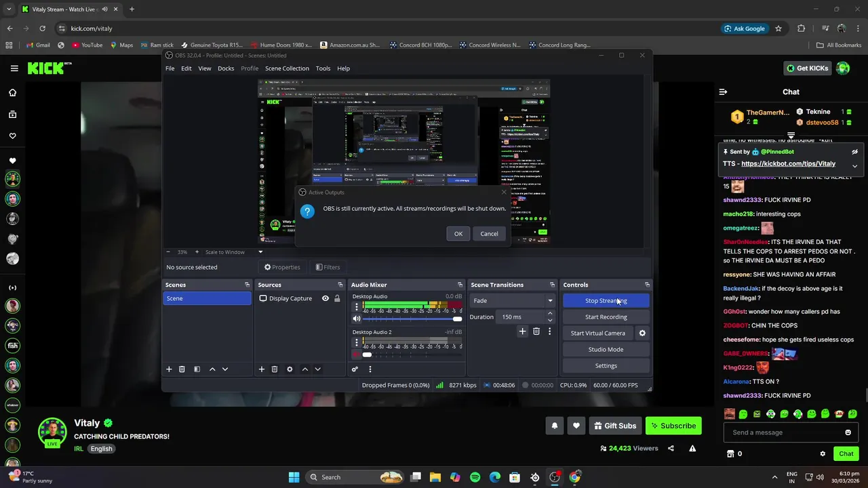The width and height of the screenshot is (868, 488).
Task: Open scene filters icon in Scenes panel
Action: coord(197,369)
